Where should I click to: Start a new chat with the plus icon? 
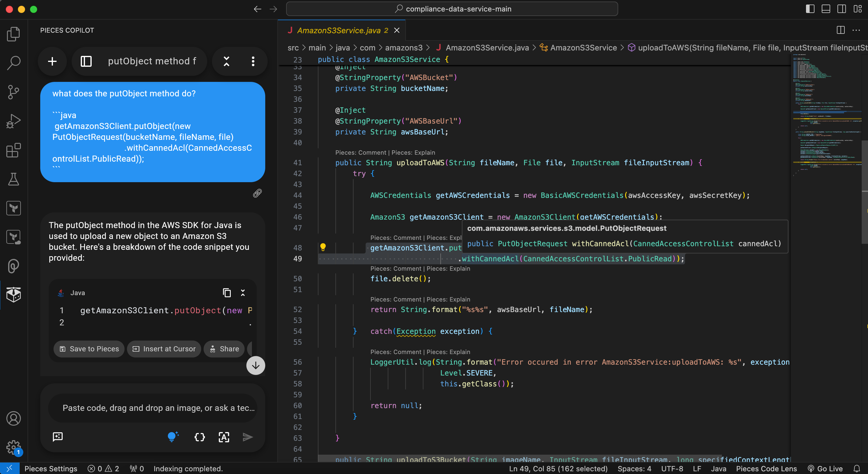tap(52, 61)
